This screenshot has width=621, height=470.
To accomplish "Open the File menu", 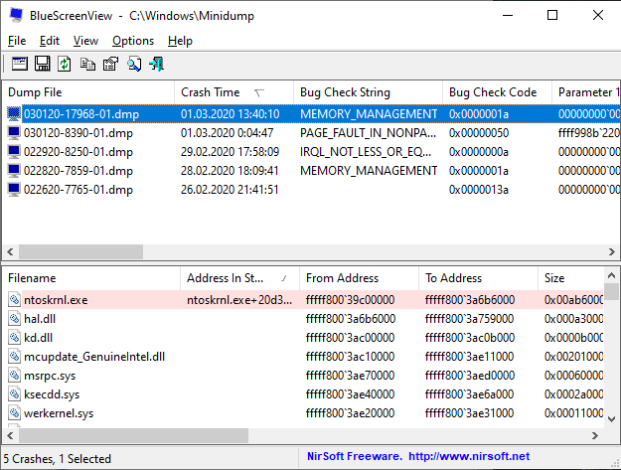I will click(x=17, y=41).
